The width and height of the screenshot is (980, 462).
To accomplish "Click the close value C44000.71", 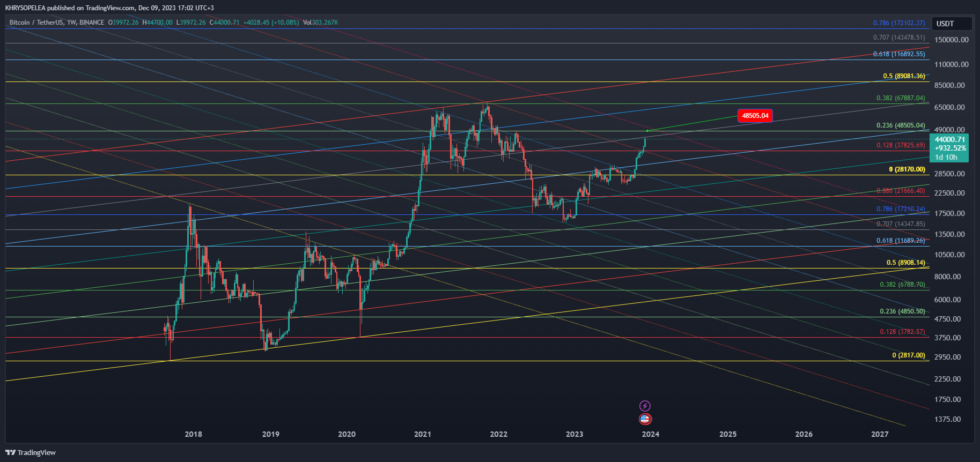I will (x=224, y=23).
